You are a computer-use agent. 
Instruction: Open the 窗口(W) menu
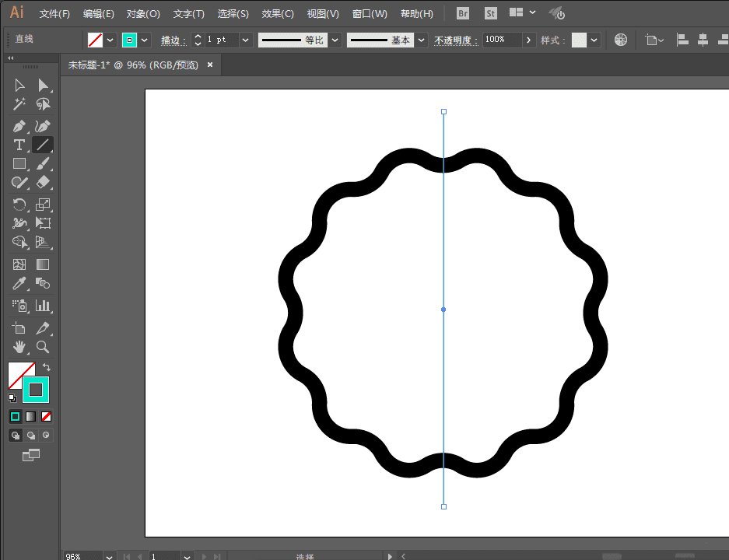point(370,14)
